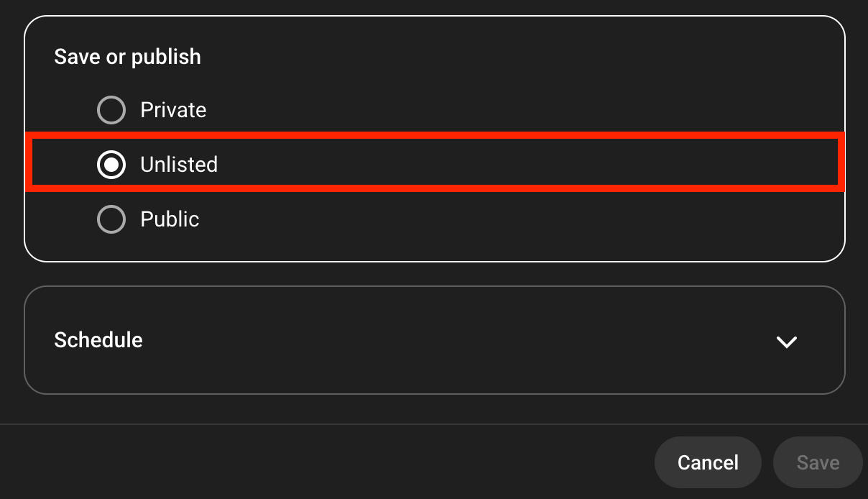Click the Save or publish heading
Screen dimensions: 868x499
point(127,57)
